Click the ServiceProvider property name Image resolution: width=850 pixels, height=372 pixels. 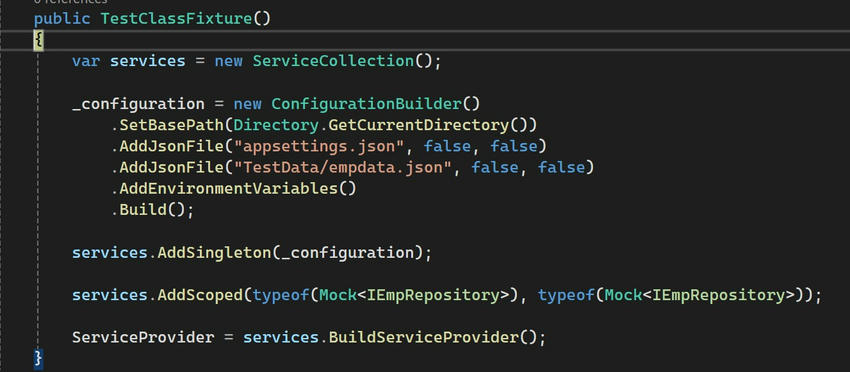pos(143,337)
